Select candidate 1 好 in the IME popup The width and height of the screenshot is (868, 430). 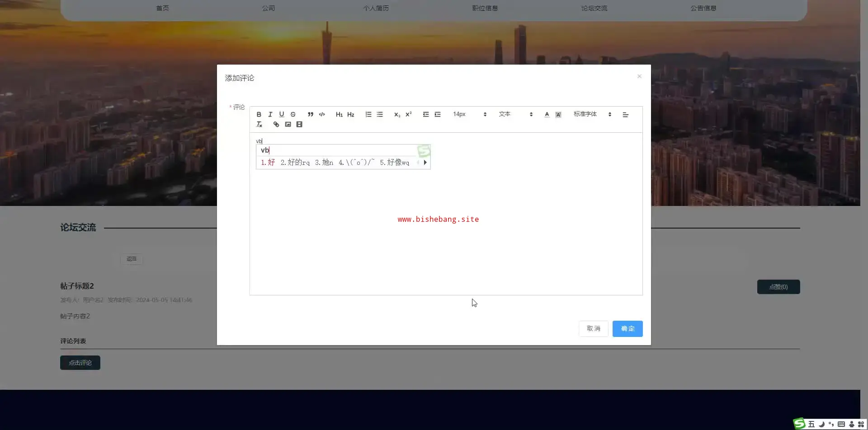[268, 162]
